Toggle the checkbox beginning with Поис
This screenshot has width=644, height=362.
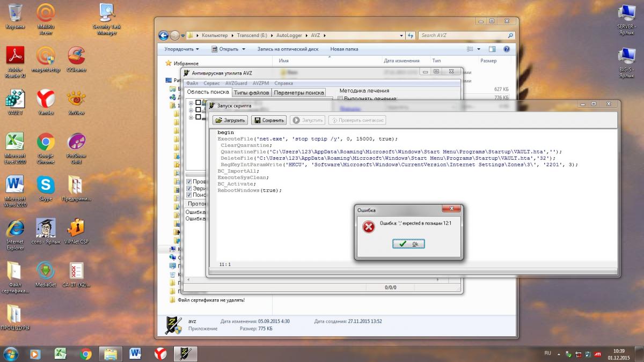(x=189, y=195)
